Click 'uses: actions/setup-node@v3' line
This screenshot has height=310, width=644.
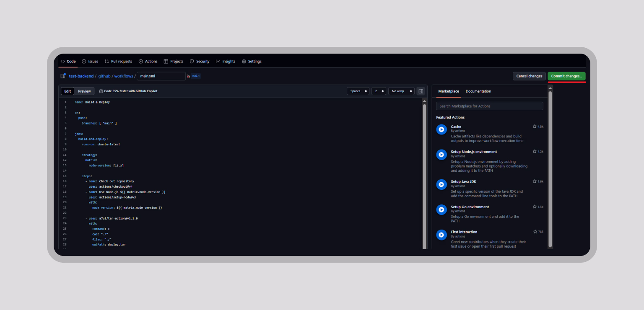click(x=112, y=197)
